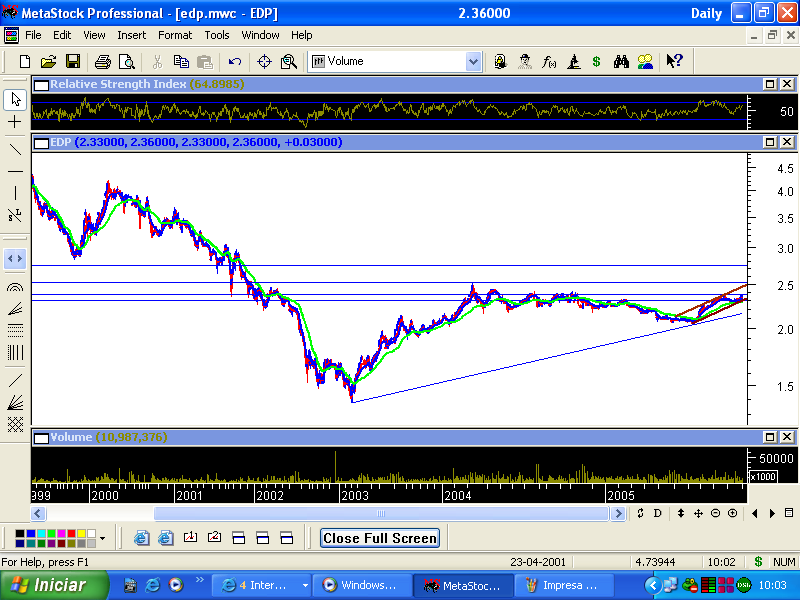Select the crosshair pointer tool
The height and width of the screenshot is (600, 800).
(15, 121)
